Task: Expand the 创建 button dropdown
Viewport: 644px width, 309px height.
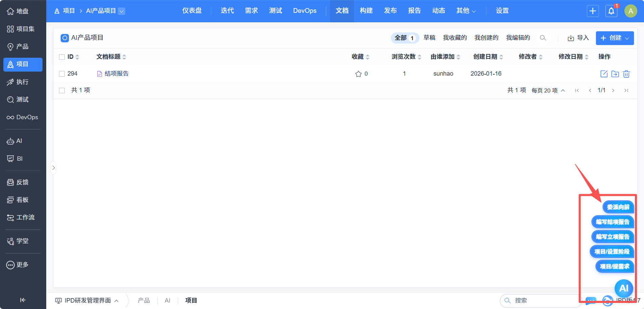Action: pos(627,38)
